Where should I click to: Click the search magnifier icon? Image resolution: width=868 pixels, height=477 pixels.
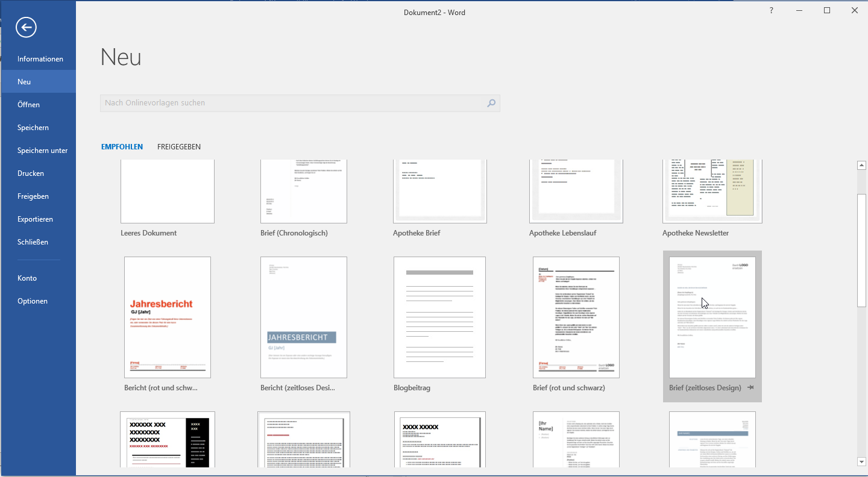(x=491, y=103)
